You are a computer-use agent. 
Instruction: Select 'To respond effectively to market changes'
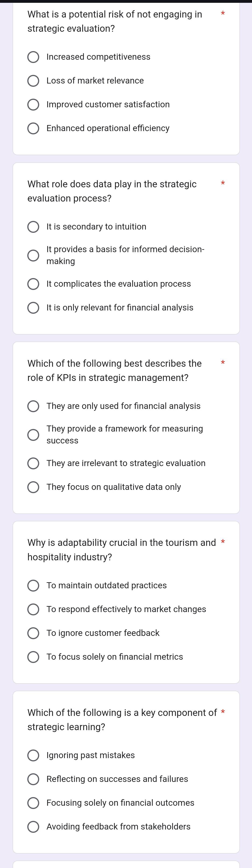33,609
